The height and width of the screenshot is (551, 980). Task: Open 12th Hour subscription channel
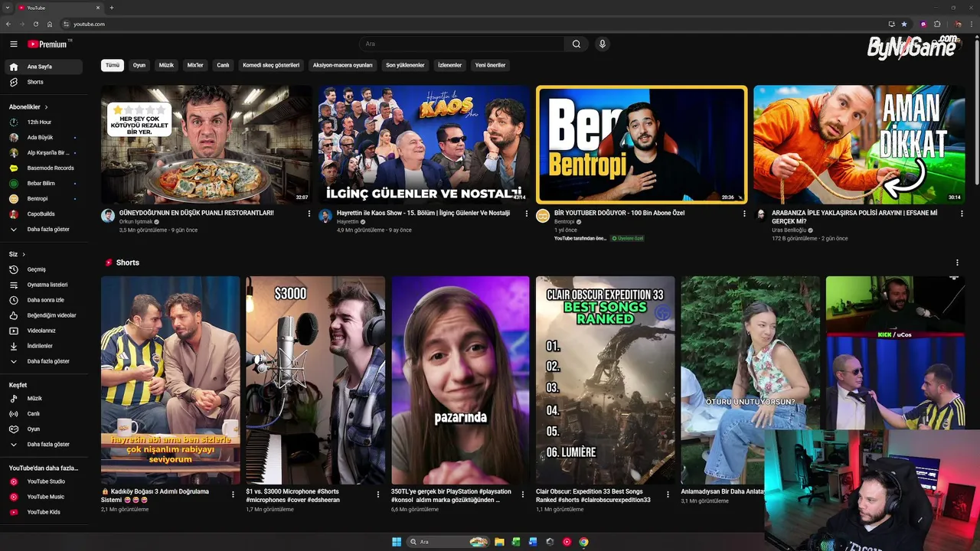[43, 122]
